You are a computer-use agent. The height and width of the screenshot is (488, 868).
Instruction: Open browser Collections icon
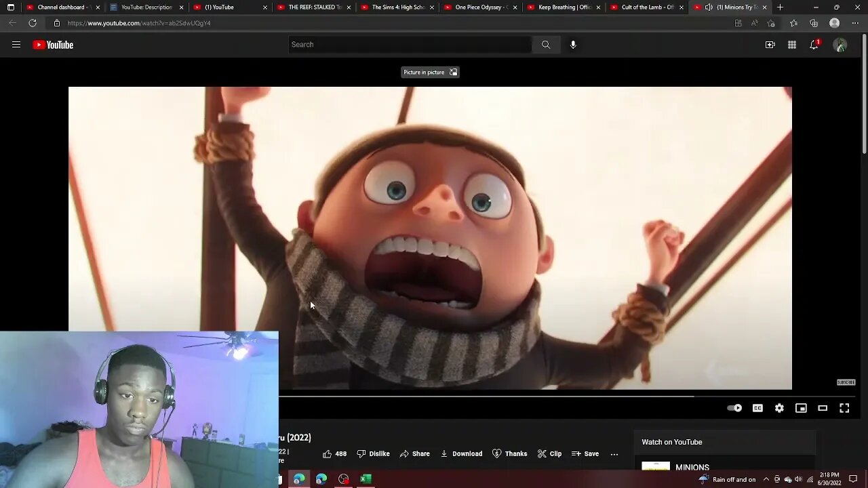pos(814,23)
